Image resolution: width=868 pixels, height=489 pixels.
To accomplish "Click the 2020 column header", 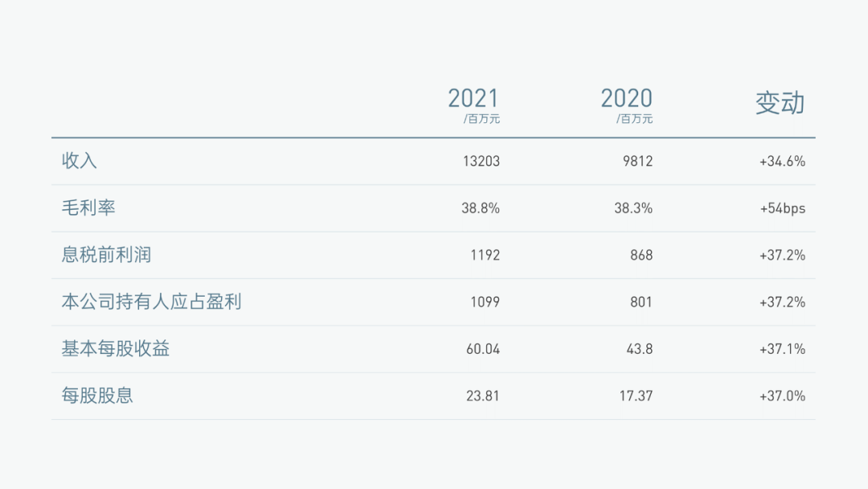I will click(626, 99).
